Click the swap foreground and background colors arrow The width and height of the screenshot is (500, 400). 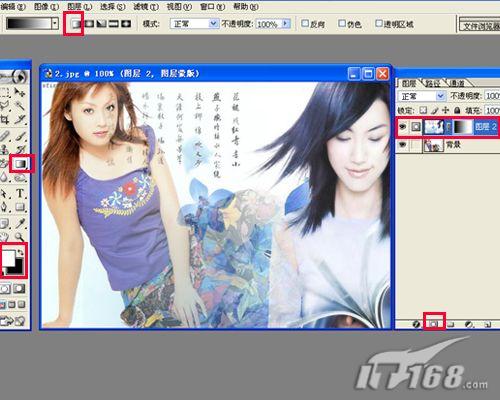(21, 253)
